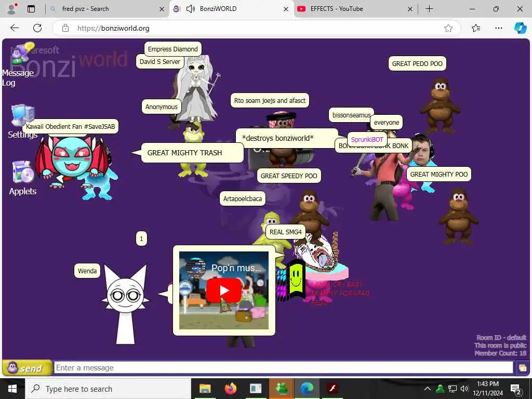Refresh the bonziworld.org page
Viewport: 532px width, 399px height.
tap(37, 28)
